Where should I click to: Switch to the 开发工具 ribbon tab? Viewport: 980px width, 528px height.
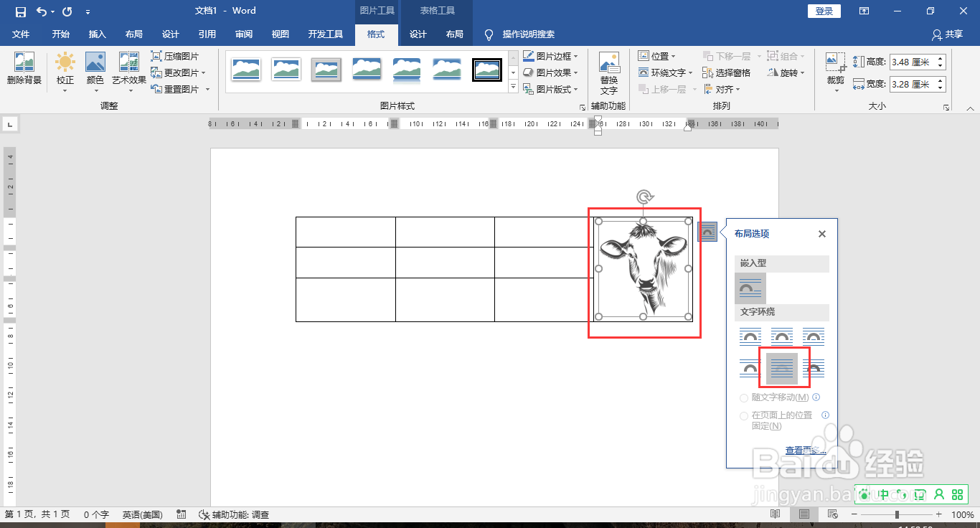[325, 34]
